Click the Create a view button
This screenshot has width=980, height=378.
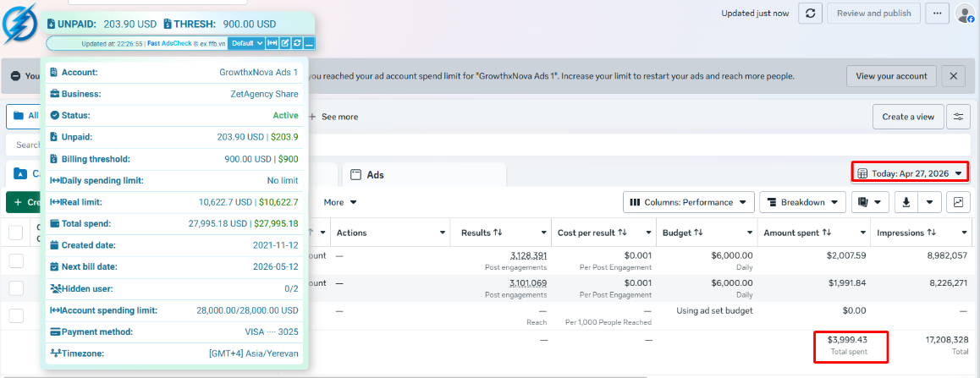pos(908,116)
